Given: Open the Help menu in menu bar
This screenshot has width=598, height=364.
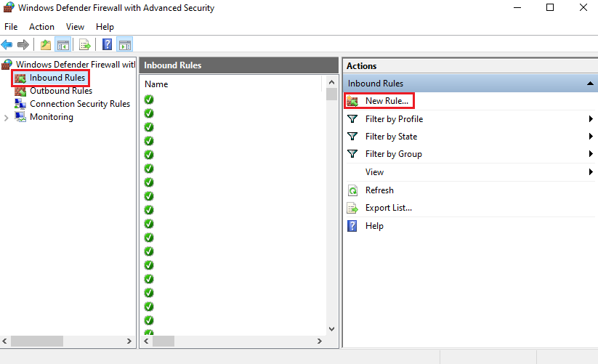Looking at the screenshot, I should (x=105, y=27).
